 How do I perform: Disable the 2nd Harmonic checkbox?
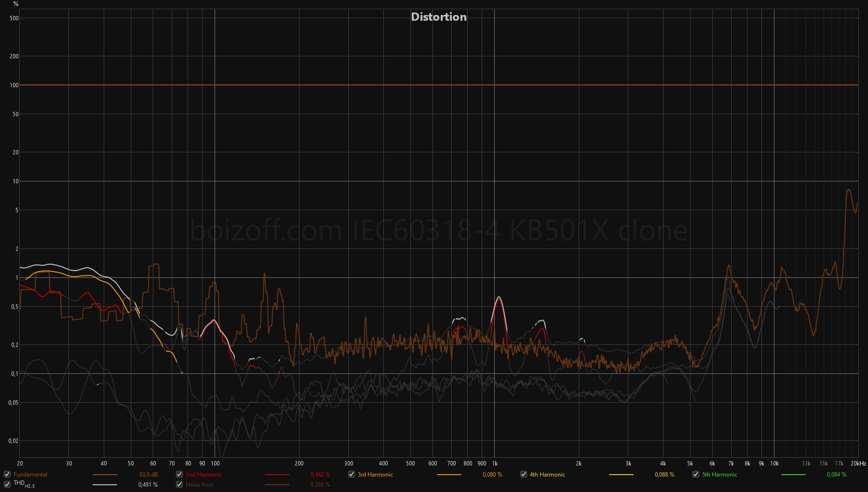(x=178, y=474)
